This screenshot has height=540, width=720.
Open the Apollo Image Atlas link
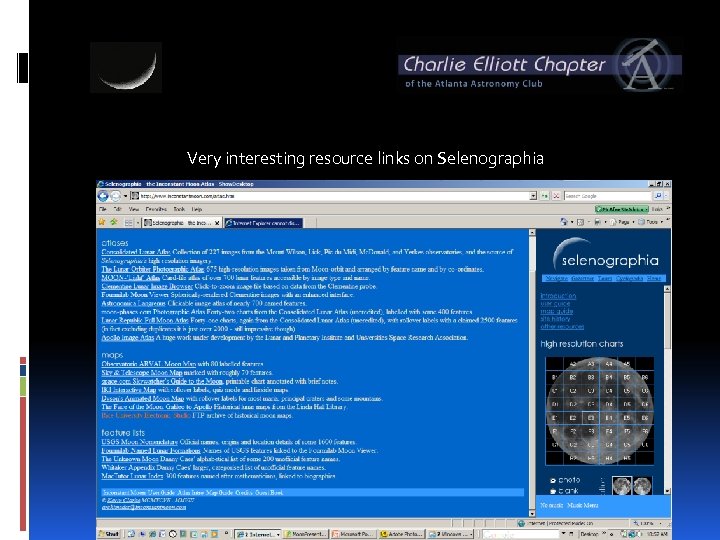(128, 338)
